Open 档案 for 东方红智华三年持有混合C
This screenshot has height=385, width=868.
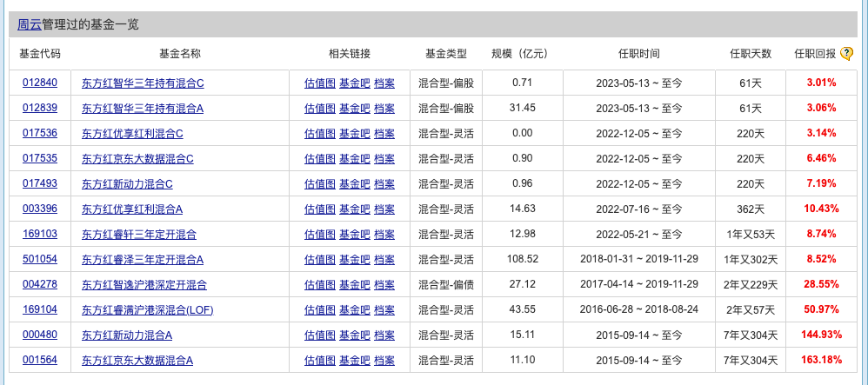coord(384,83)
